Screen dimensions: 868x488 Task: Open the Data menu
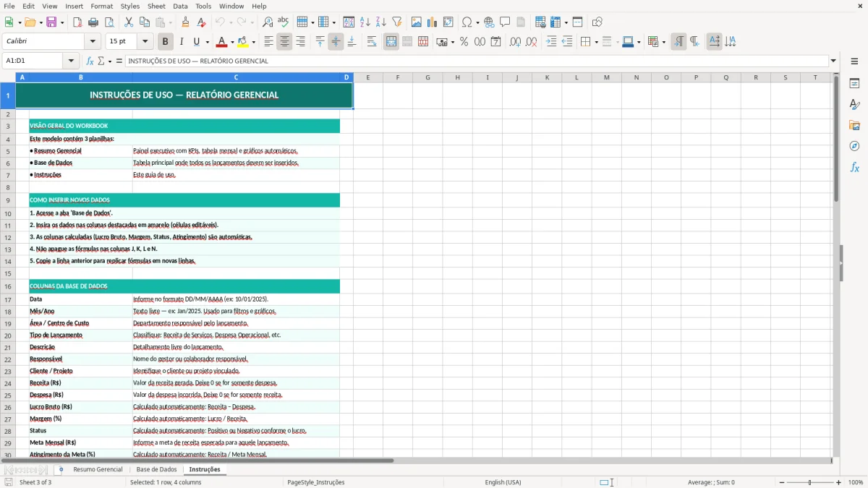[x=180, y=6]
